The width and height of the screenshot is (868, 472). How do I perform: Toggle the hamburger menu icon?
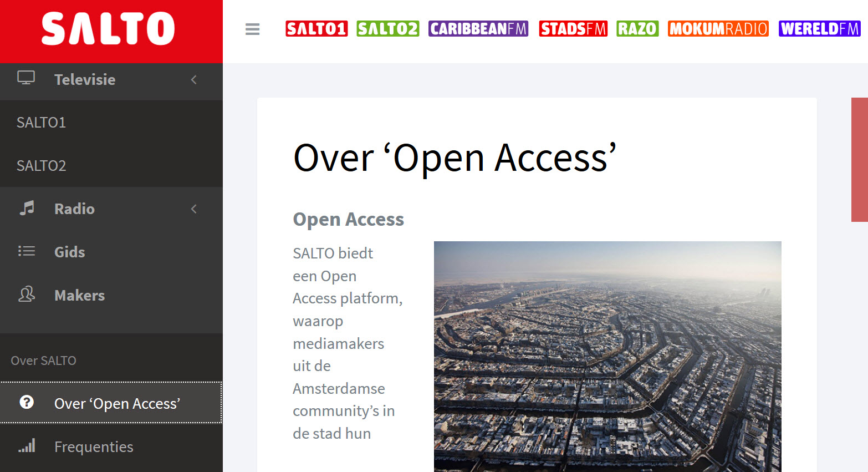click(252, 29)
